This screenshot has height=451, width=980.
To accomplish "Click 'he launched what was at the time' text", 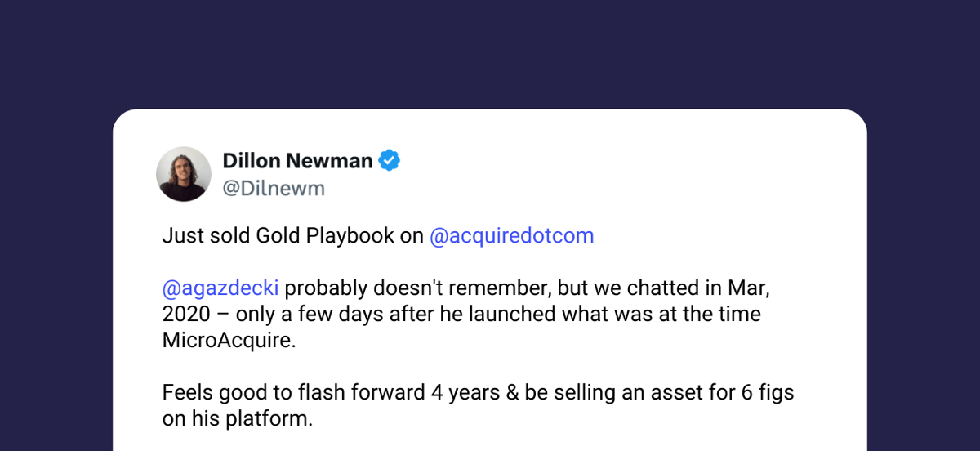I will click(595, 315).
